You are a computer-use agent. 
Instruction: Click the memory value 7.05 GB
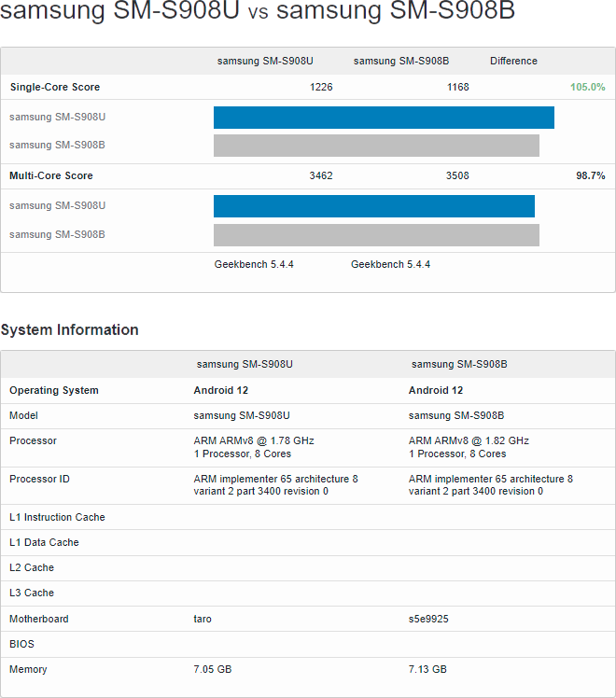[x=213, y=669]
